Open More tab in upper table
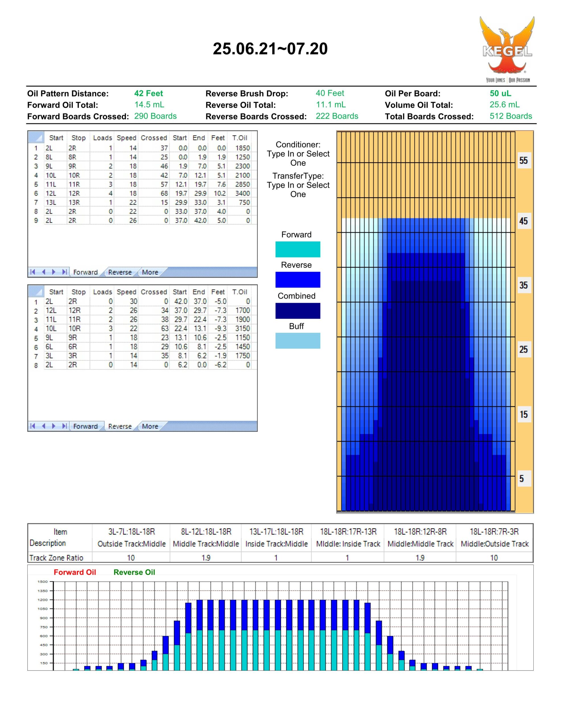The height and width of the screenshot is (728, 563). (150, 272)
